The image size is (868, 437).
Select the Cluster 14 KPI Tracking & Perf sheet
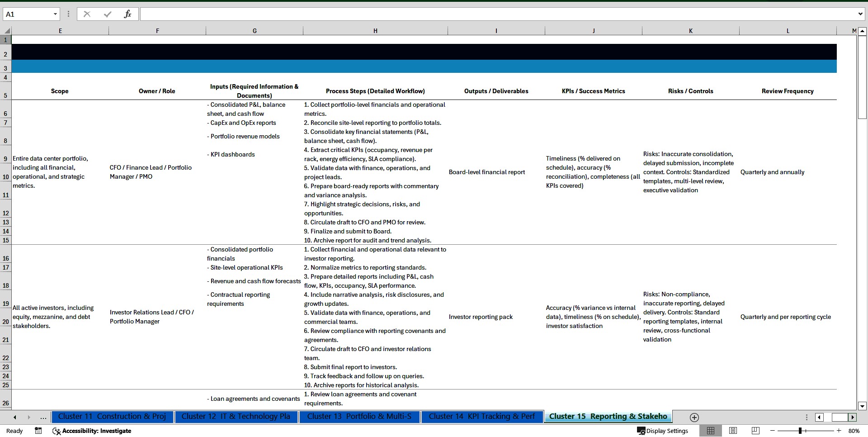[482, 417]
